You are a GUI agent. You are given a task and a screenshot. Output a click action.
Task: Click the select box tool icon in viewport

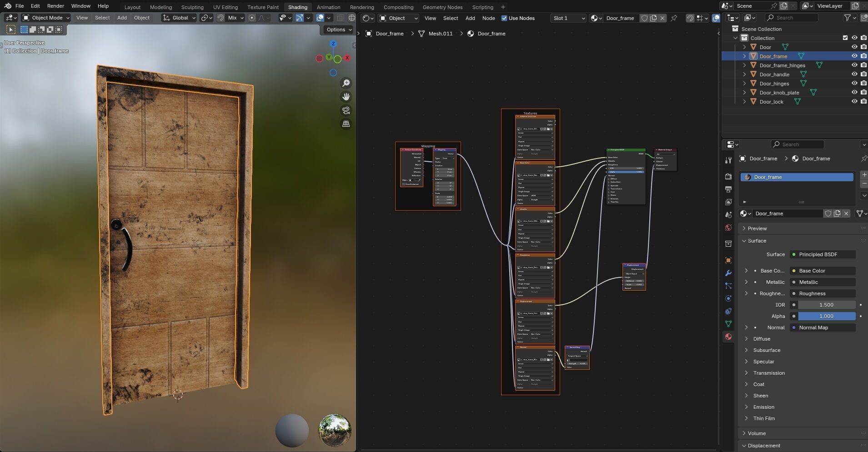click(x=11, y=30)
